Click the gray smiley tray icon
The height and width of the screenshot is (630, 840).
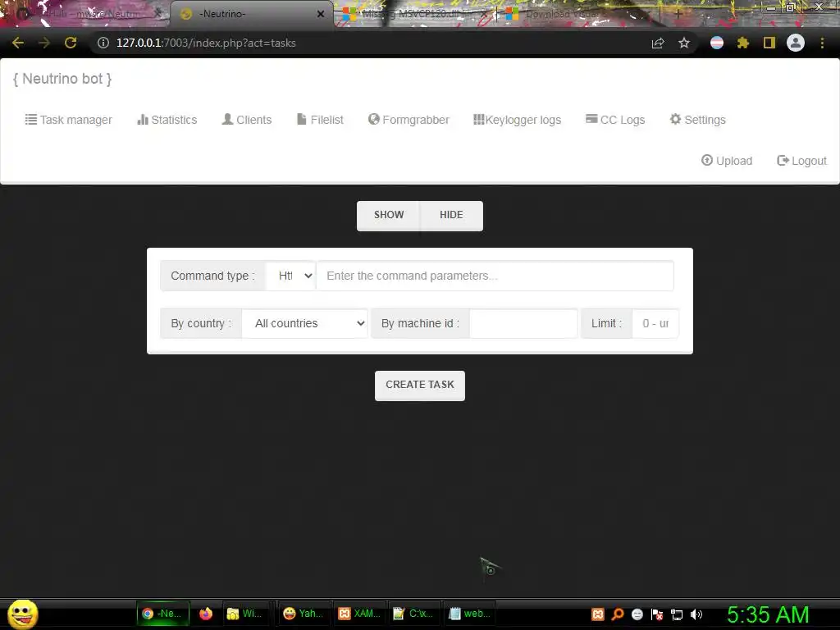pos(637,614)
